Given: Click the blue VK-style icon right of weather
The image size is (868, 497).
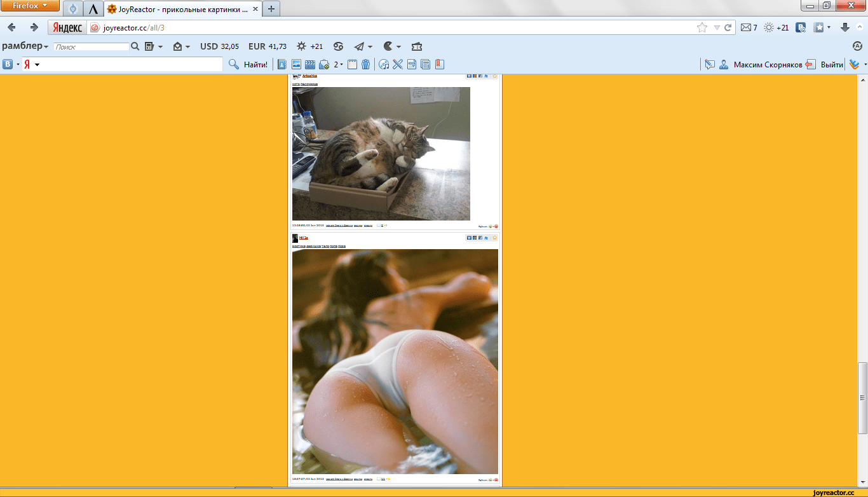Looking at the screenshot, I should (x=801, y=27).
